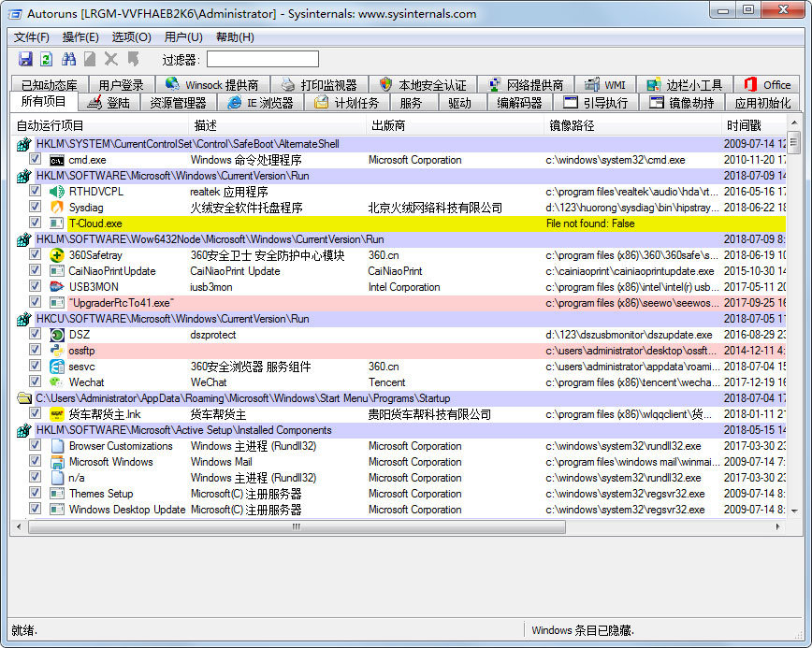This screenshot has width=812, height=648.
Task: Select the Wow6432Node Run registry key row
Action: 399,239
